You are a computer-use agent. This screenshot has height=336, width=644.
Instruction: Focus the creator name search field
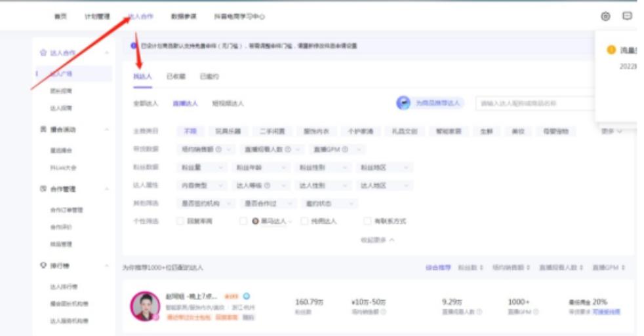(535, 103)
